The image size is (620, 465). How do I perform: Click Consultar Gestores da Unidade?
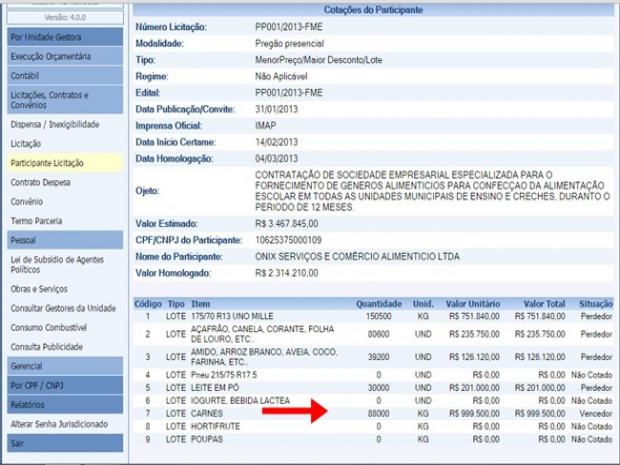coord(62,308)
